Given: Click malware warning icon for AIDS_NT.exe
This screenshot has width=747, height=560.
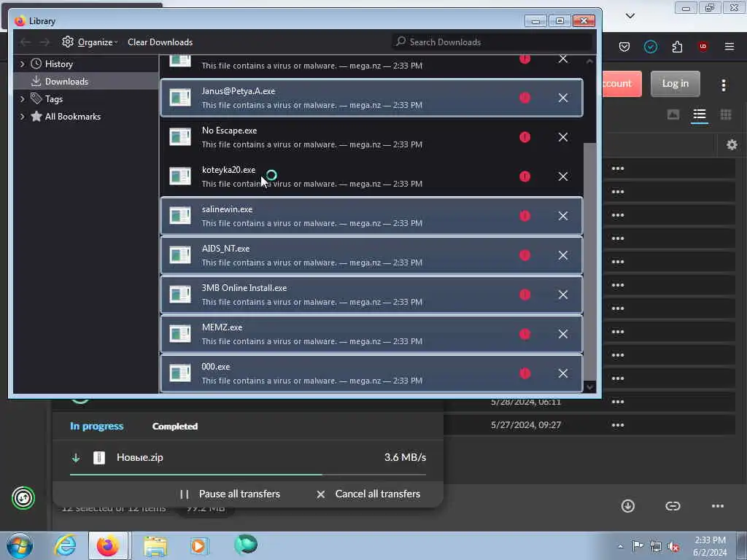Looking at the screenshot, I should point(525,255).
